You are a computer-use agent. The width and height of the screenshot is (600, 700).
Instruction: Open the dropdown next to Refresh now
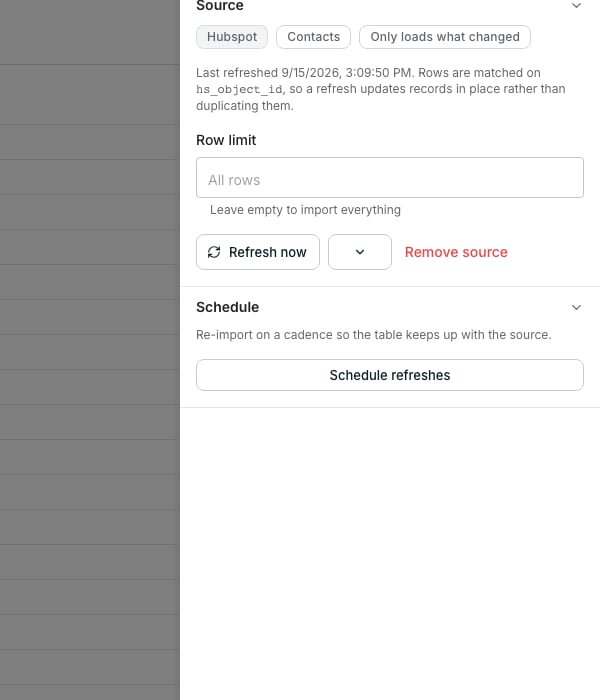click(360, 252)
